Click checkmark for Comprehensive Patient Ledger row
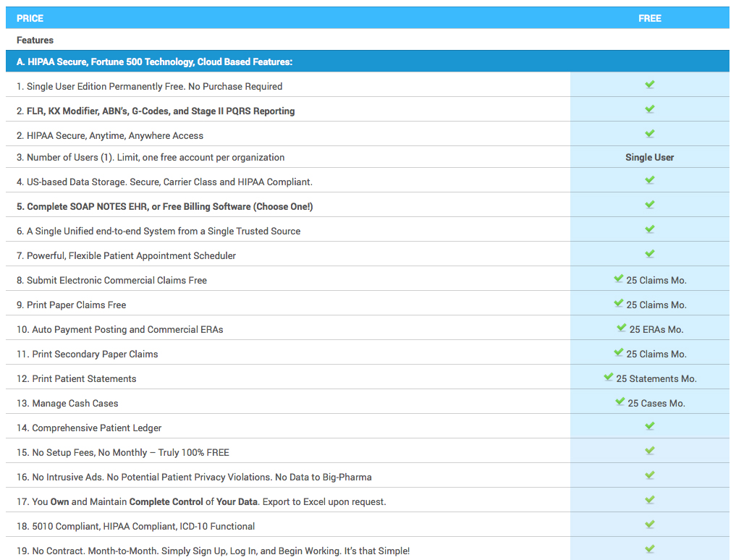 coord(650,425)
